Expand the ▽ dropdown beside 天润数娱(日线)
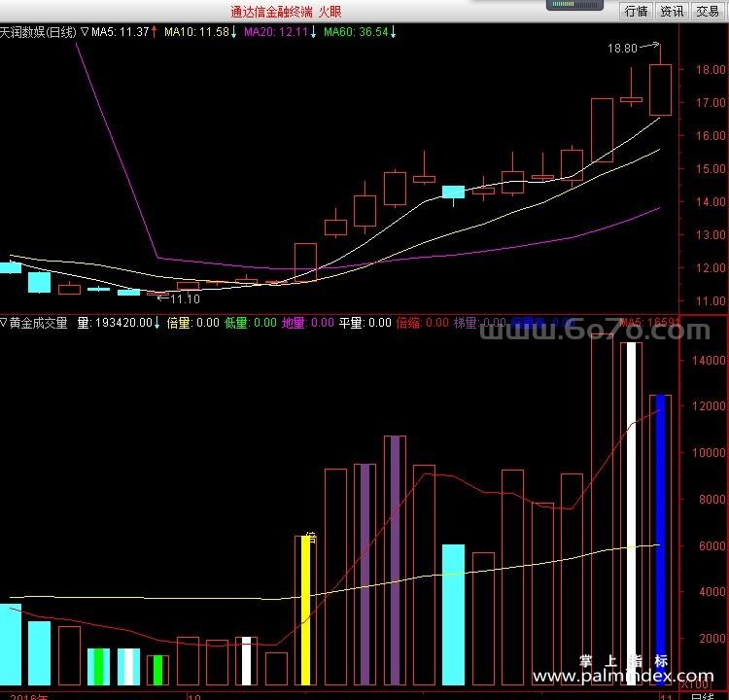This screenshot has height=700, width=729. [x=85, y=32]
